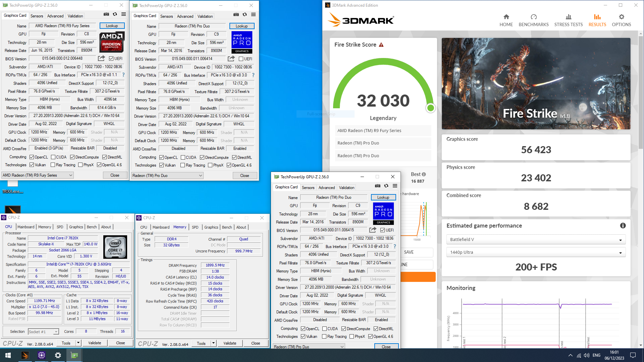The width and height of the screenshot is (644, 362).
Task: Toggle OpenCL checkbox in R9 Fury GPU-Z window
Action: (x=32, y=157)
